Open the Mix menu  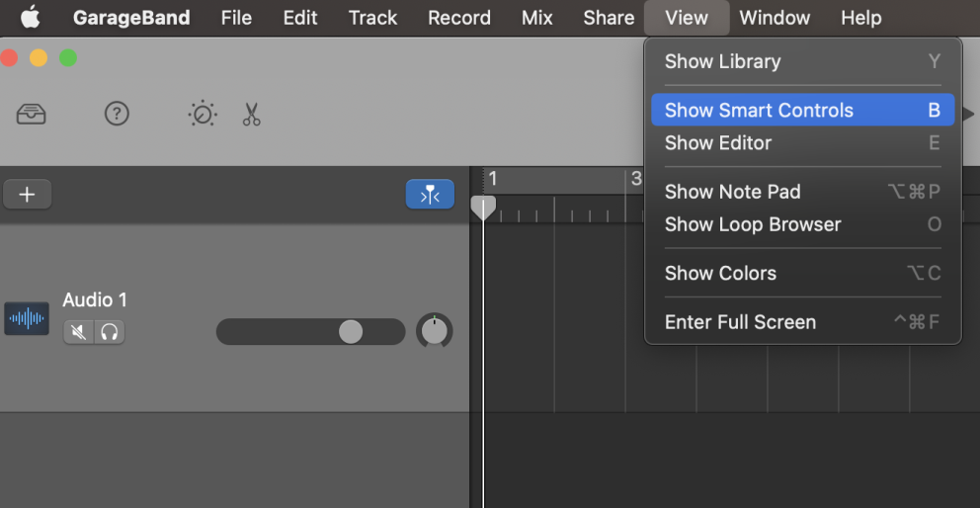tap(536, 18)
